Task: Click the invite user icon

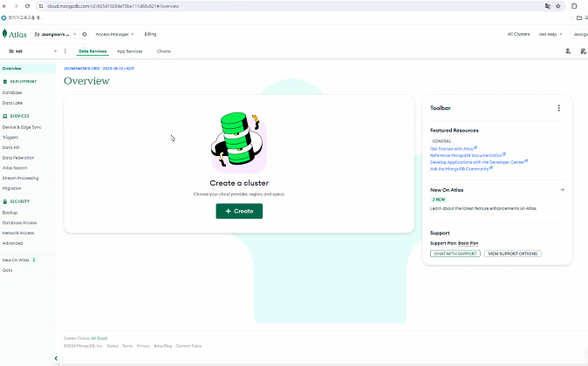Action: tap(568, 51)
